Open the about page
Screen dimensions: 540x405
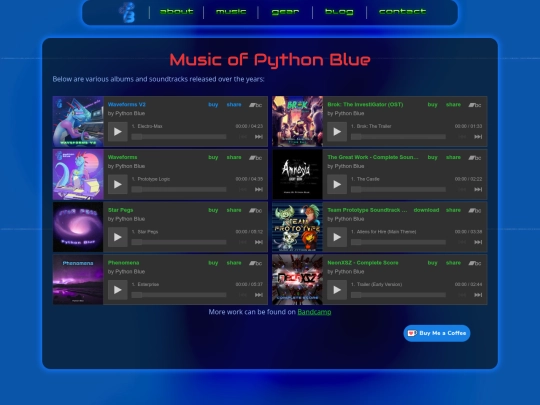pos(176,12)
